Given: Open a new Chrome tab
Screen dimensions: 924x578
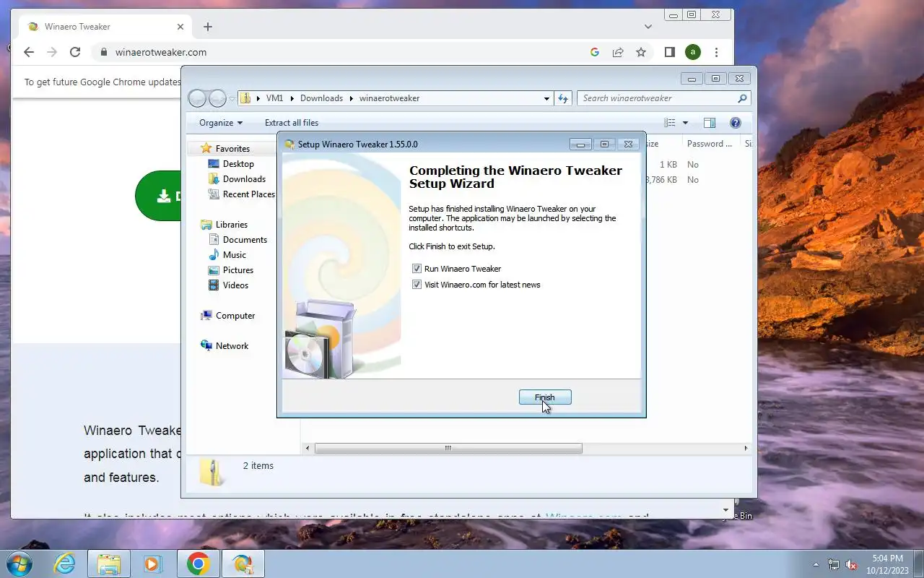Looking at the screenshot, I should [208, 27].
